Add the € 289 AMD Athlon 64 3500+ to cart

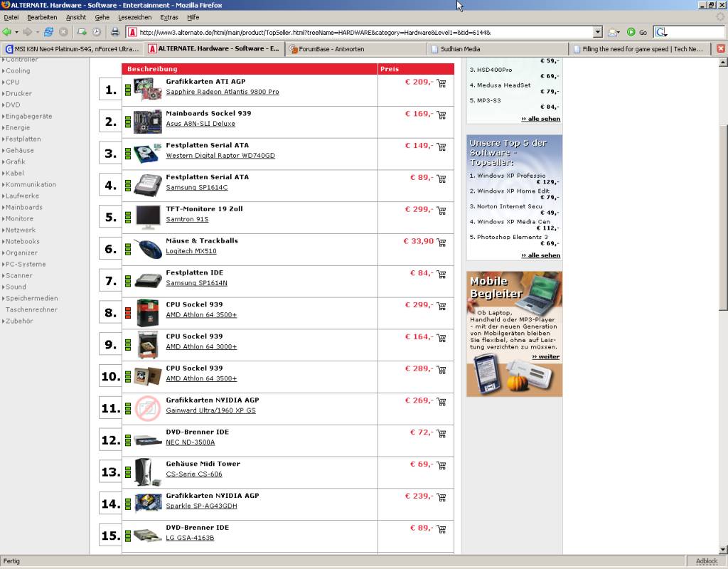[441, 370]
